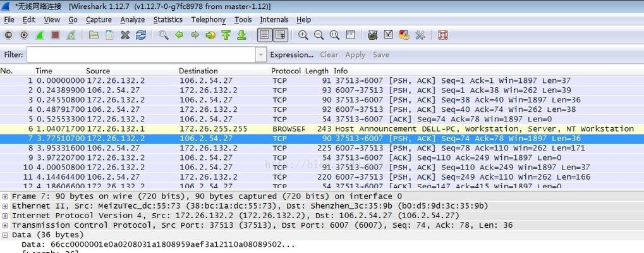Collapse the Data (36 bytes) row
This screenshot has height=253, width=644.
pyautogui.click(x=5, y=235)
